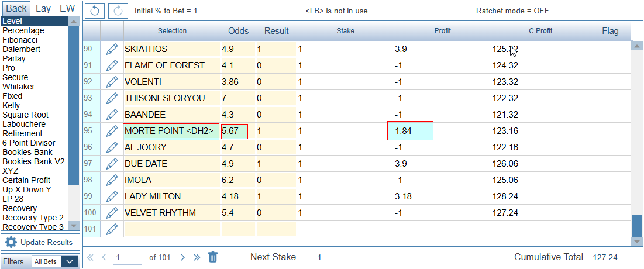Click the trash bin delete icon
This screenshot has width=644, height=269.
click(x=213, y=257)
